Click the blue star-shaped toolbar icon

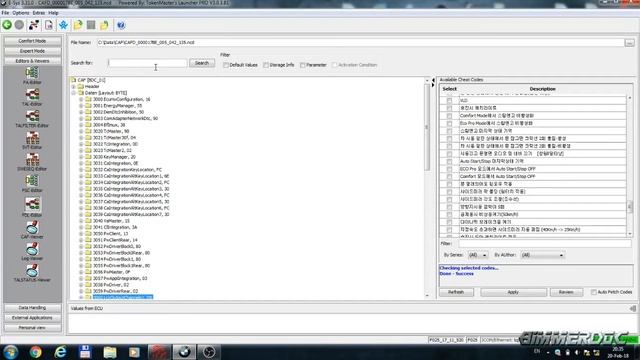(63, 25)
